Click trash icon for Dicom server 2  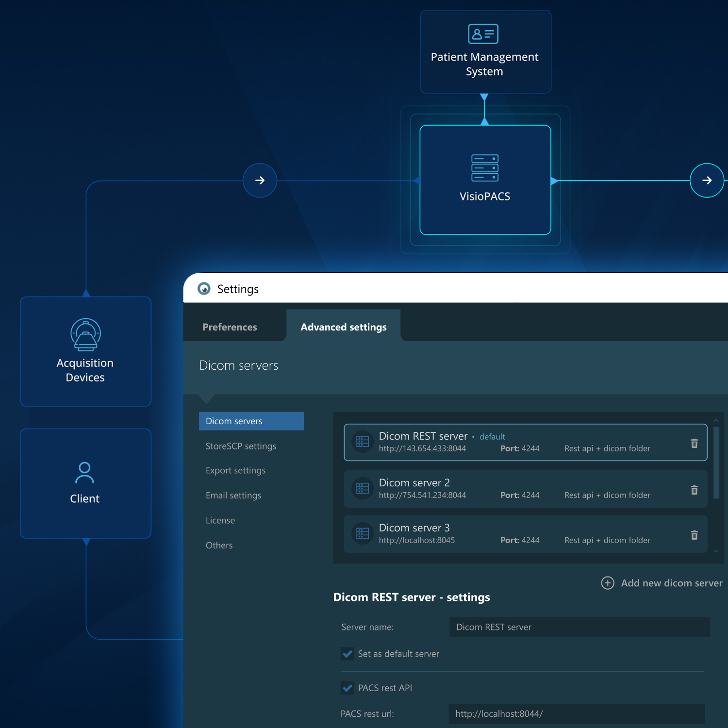pyautogui.click(x=694, y=490)
